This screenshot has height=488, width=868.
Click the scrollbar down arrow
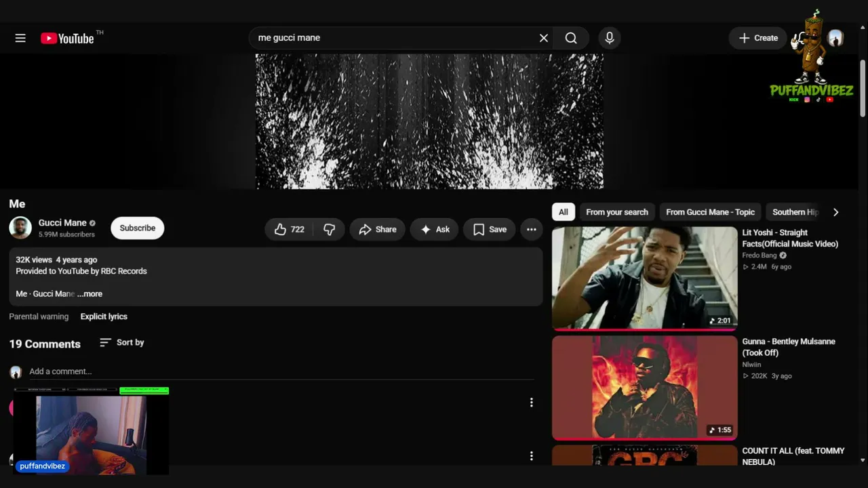click(863, 460)
